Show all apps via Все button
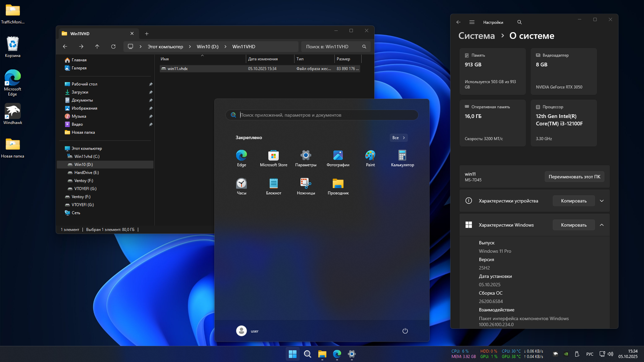The height and width of the screenshot is (362, 644). (398, 138)
